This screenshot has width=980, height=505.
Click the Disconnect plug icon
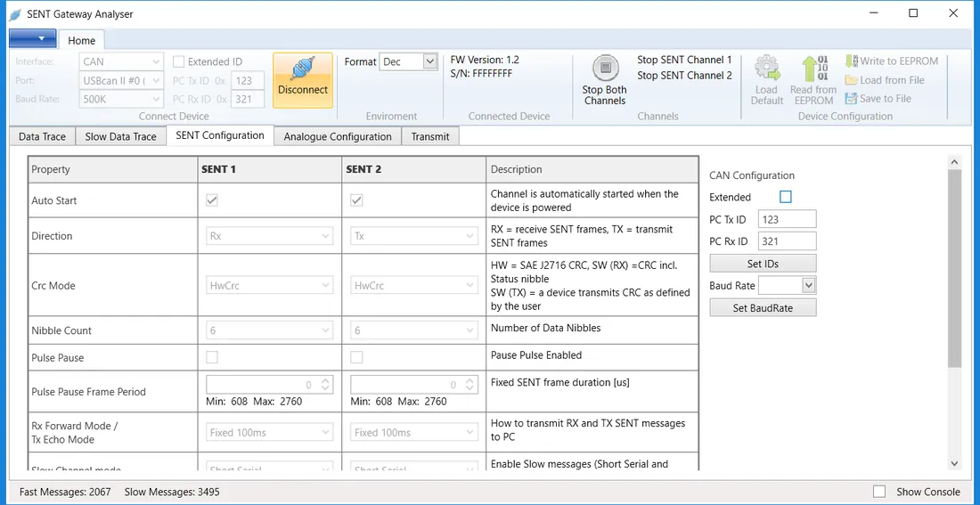[x=303, y=68]
